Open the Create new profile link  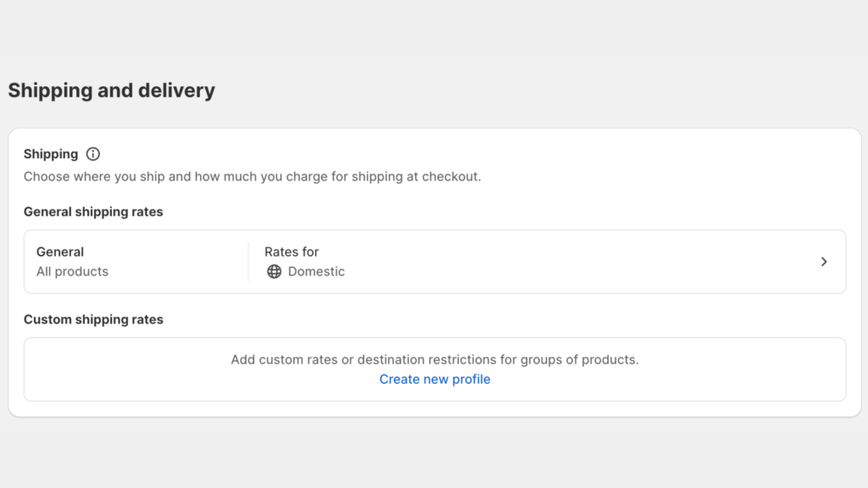click(434, 379)
